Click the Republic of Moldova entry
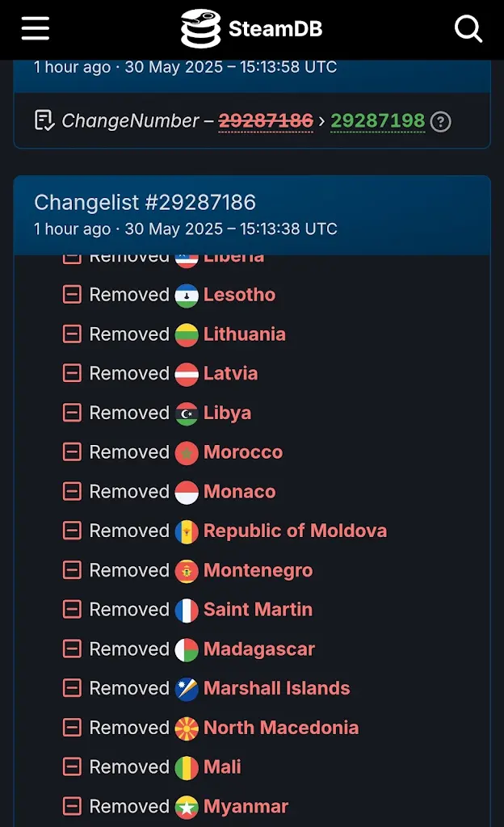The image size is (504, 827). tap(295, 531)
